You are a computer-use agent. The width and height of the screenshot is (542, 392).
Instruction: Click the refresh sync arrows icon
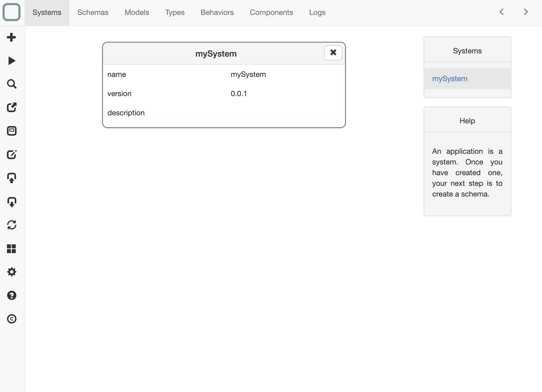(x=11, y=225)
